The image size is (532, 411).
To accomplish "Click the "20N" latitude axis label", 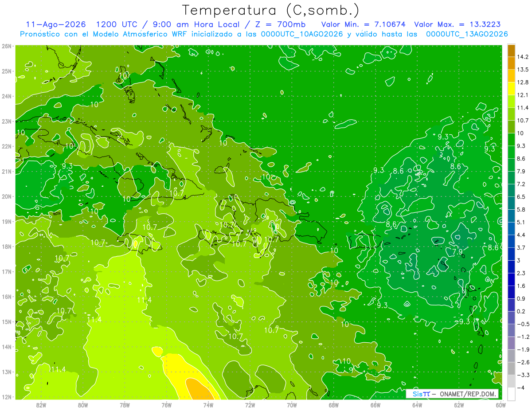I will click(6, 196).
